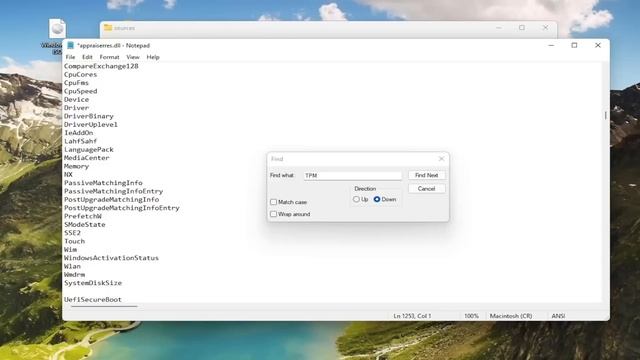Click the WindowsActivationStatus line
640x360 pixels.
pos(111,258)
